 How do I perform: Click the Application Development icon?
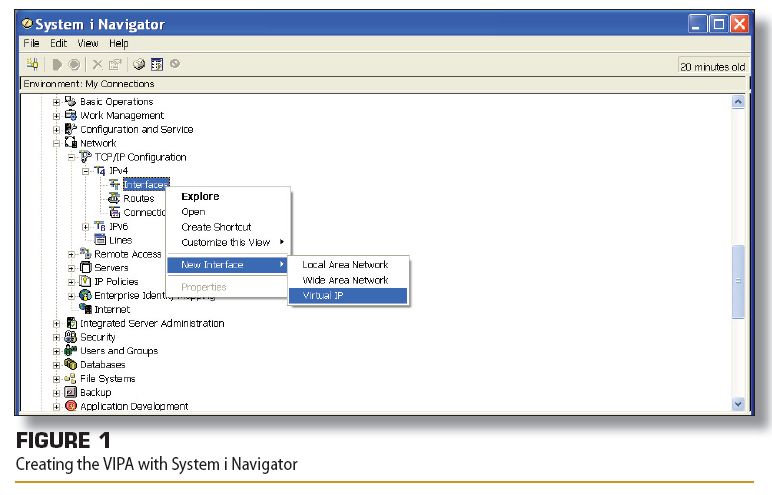(x=71, y=406)
